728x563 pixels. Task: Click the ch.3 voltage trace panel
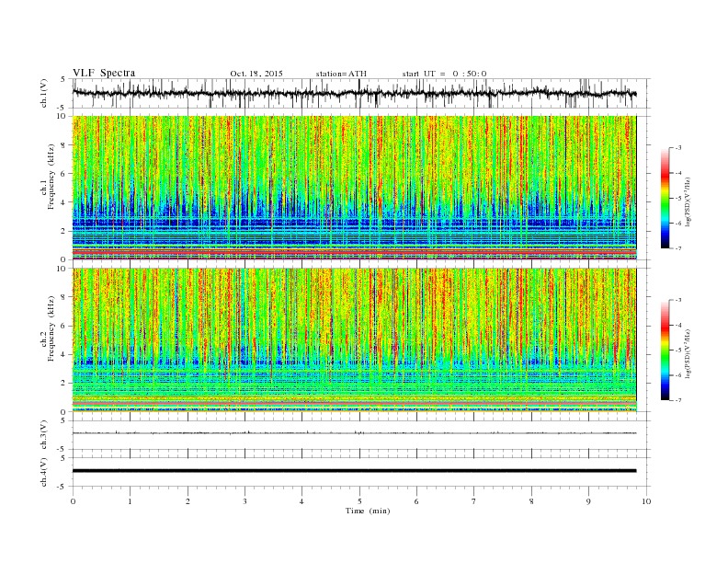click(x=360, y=435)
